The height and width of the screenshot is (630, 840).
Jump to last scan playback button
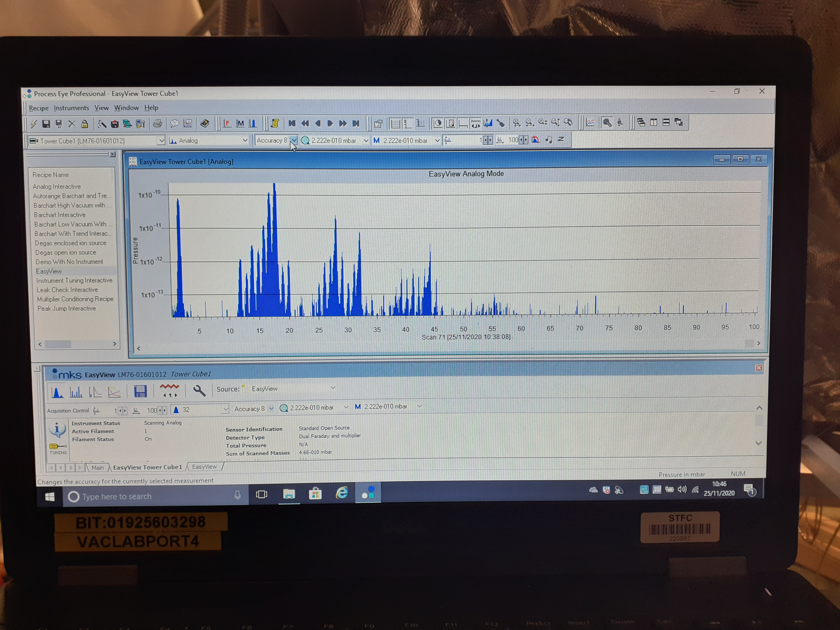tap(356, 124)
